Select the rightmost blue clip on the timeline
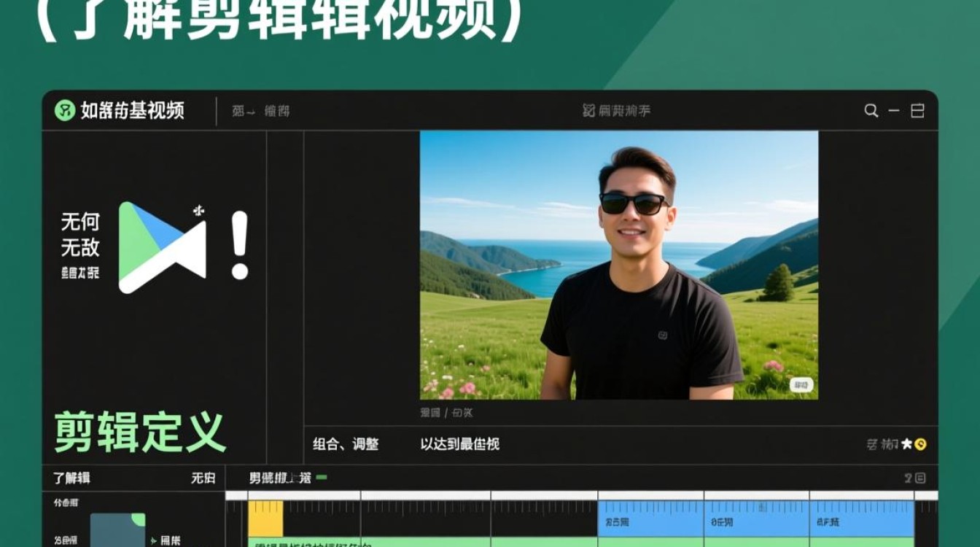This screenshot has width=980, height=547. (862, 519)
